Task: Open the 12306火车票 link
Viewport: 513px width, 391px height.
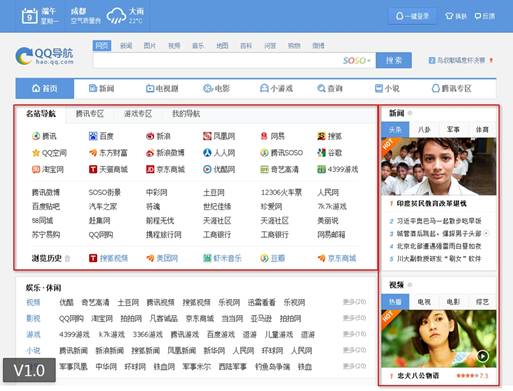Action: pyautogui.click(x=281, y=192)
